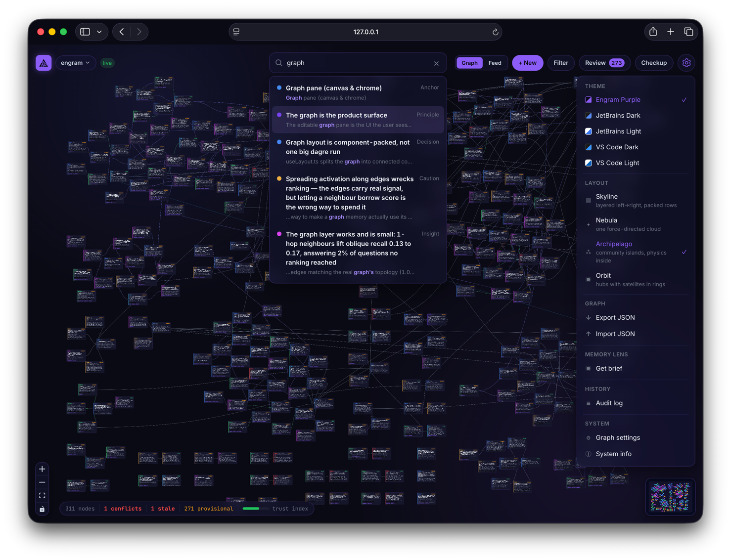Choose the Orbit layout

[636, 279]
